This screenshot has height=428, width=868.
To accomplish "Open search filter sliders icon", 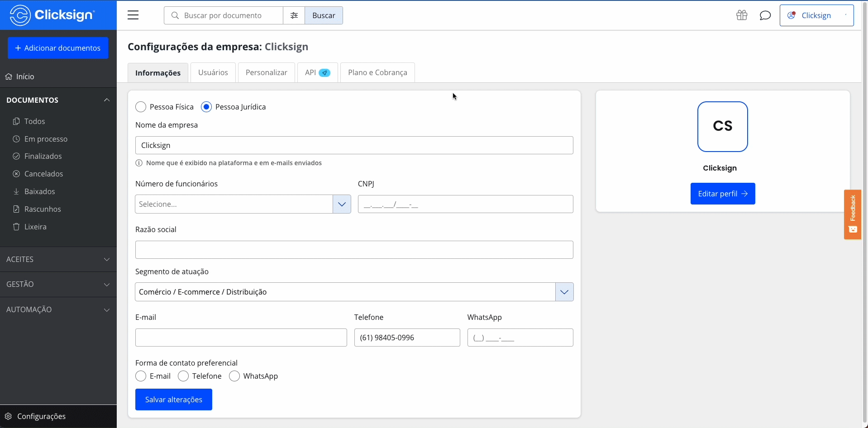I will pyautogui.click(x=294, y=15).
